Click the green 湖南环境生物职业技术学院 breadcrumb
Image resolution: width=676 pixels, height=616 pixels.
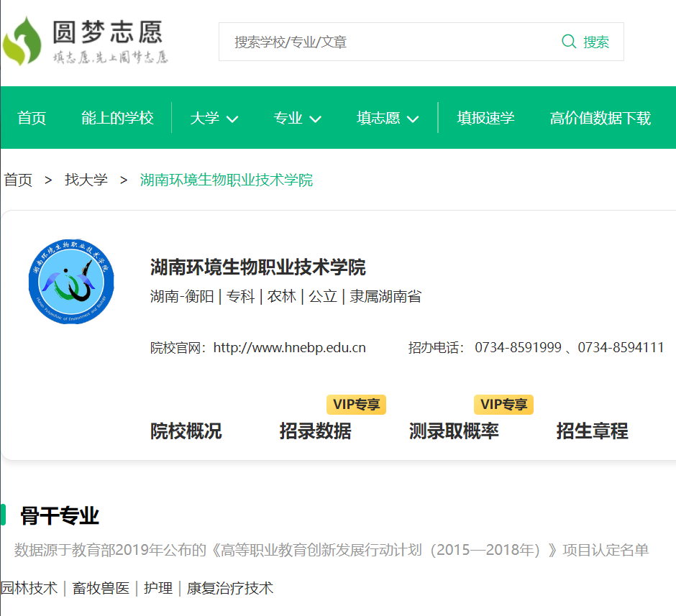[227, 180]
